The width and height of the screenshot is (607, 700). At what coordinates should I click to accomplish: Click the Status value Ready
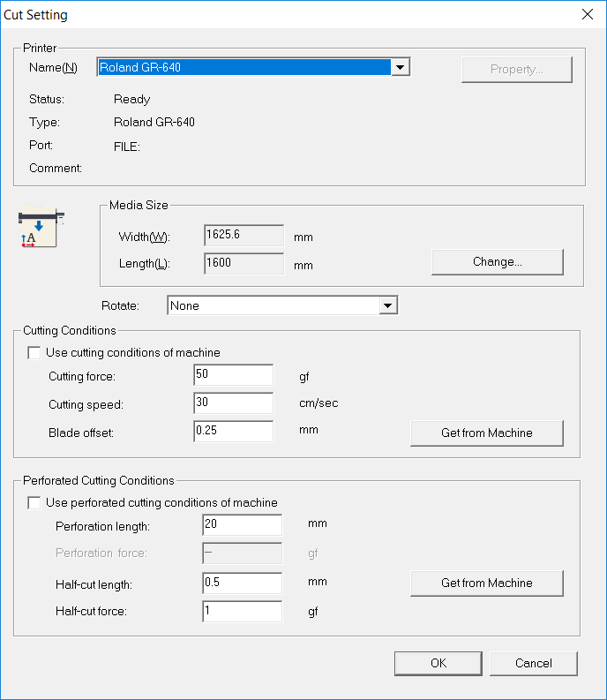[131, 99]
